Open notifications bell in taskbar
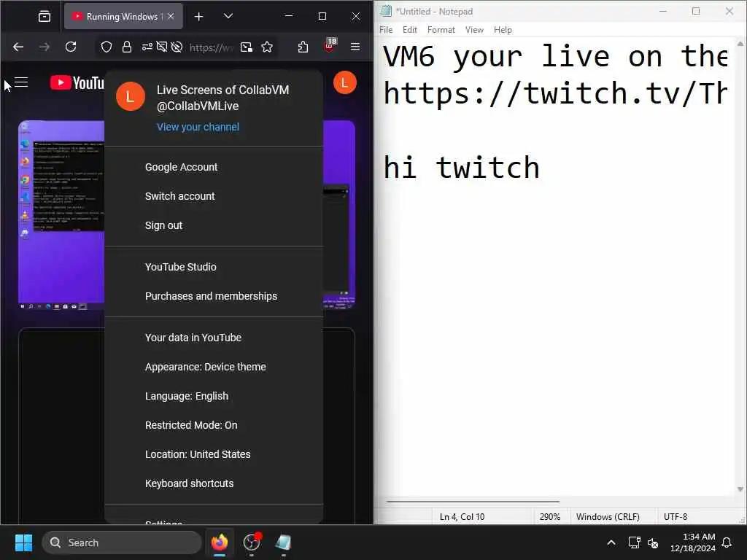The height and width of the screenshot is (560, 747). coord(727,542)
